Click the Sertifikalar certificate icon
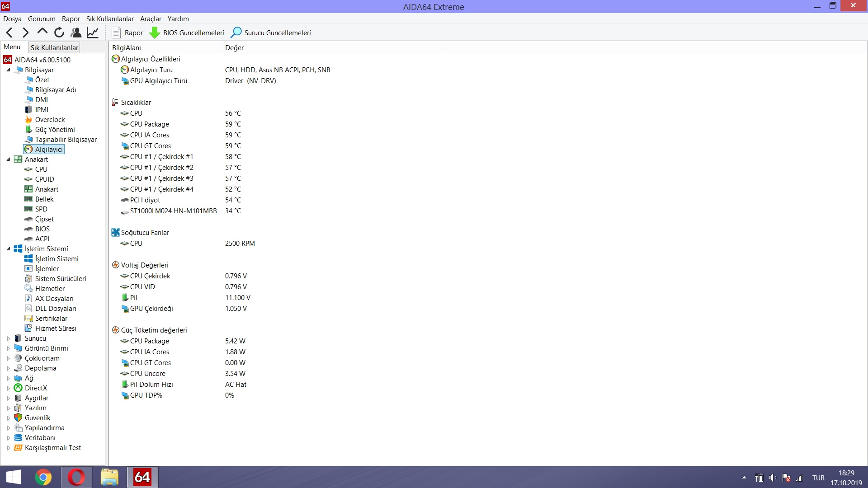 point(28,319)
